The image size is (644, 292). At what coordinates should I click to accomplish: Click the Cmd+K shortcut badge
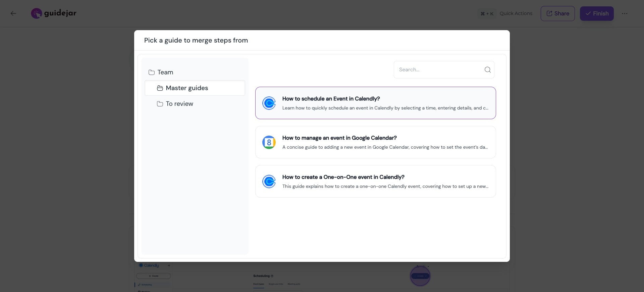click(x=487, y=14)
